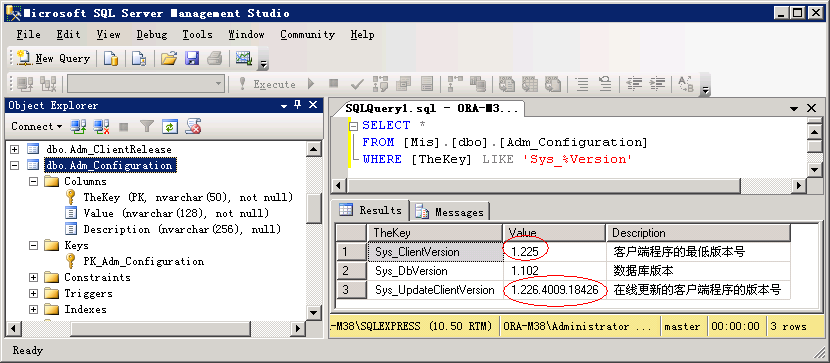Switch to the Results tab
Image resolution: width=830 pixels, height=363 pixels.
371,210
